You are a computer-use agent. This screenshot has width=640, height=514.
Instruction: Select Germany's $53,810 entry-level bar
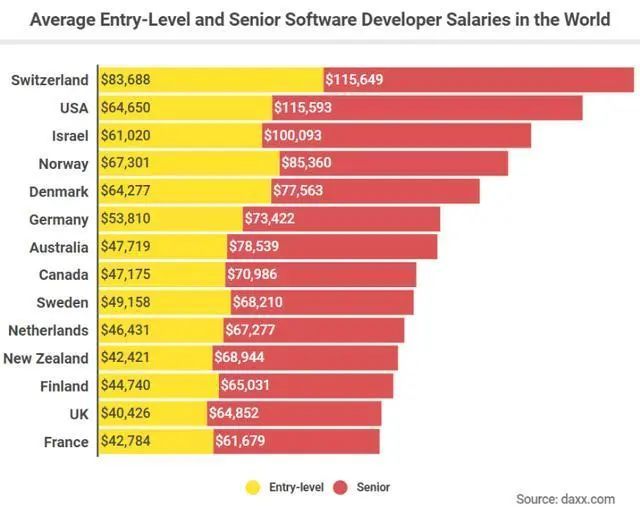171,219
